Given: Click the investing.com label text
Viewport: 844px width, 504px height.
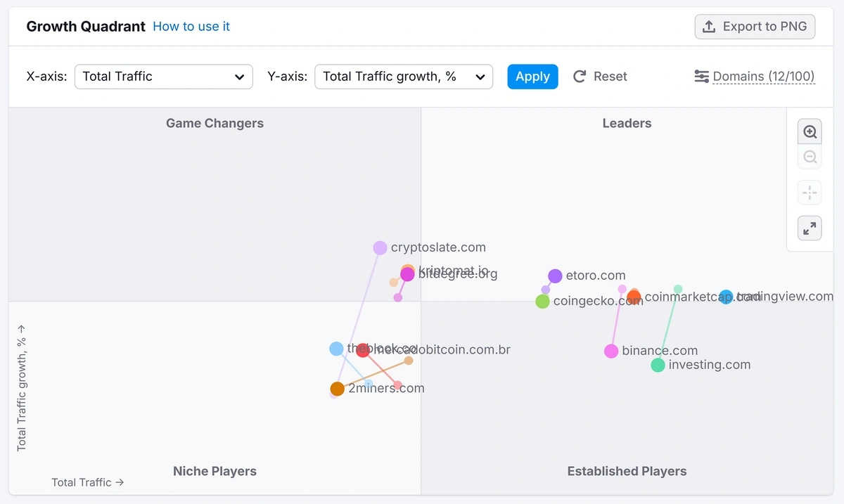Looking at the screenshot, I should click(x=710, y=365).
